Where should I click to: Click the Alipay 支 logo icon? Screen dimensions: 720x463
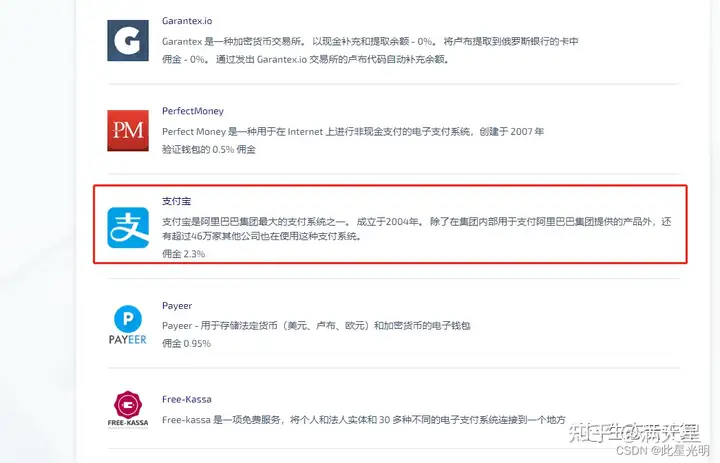pos(128,227)
